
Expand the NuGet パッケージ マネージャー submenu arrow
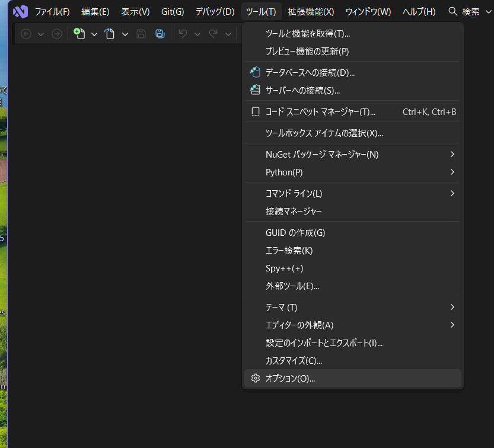click(x=452, y=154)
